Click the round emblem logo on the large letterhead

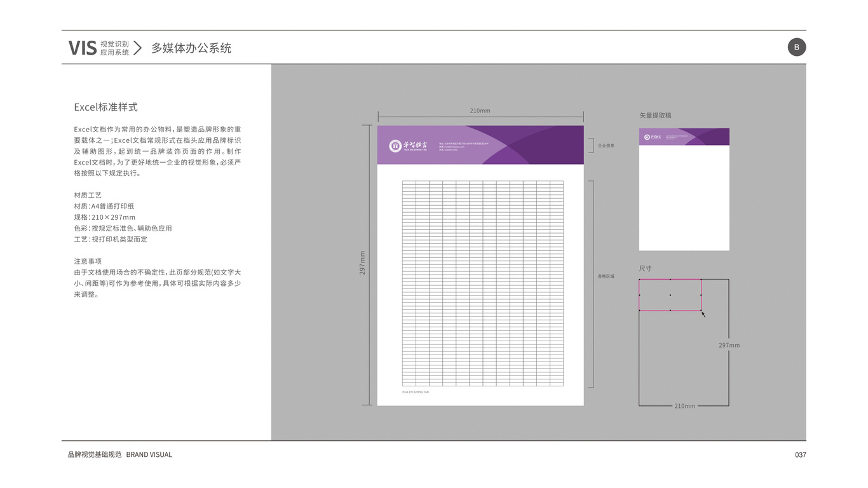click(x=395, y=146)
